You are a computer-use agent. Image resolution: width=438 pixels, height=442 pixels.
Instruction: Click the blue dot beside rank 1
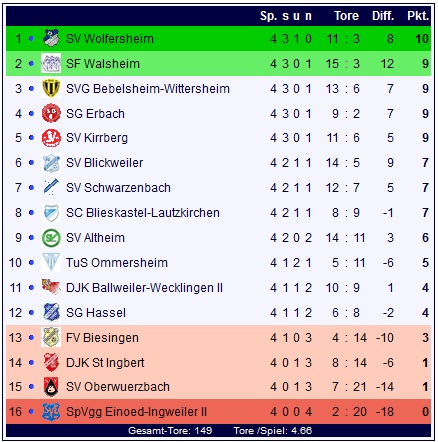coord(31,39)
